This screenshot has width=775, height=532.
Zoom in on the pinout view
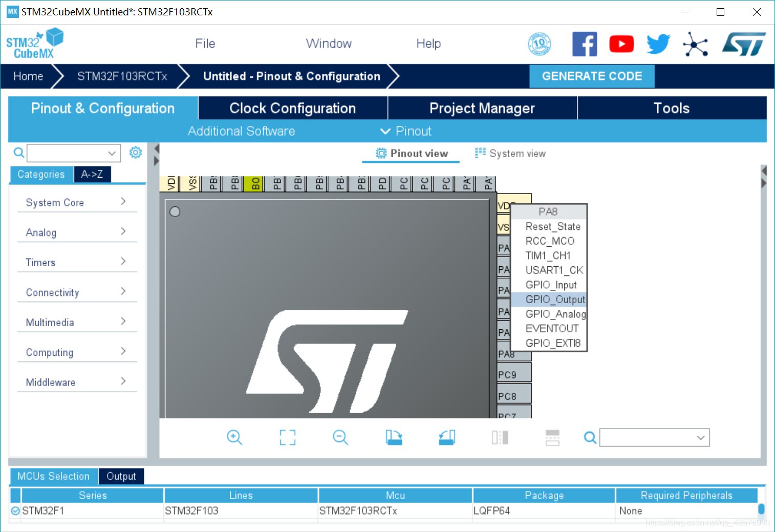coord(234,437)
